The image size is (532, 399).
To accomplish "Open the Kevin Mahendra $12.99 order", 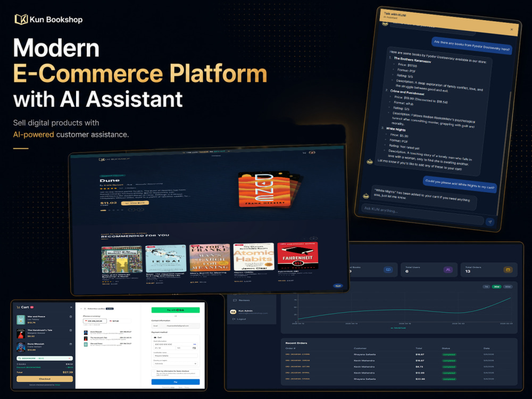I will [x=399, y=373].
